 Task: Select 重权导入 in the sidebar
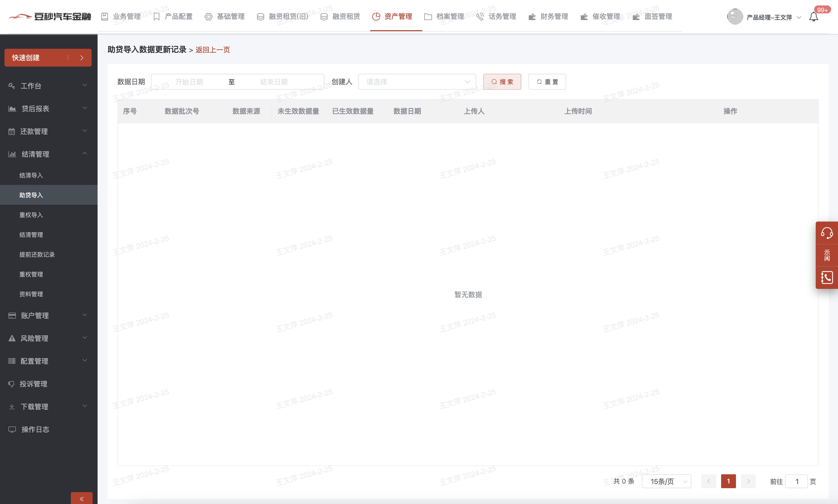[x=31, y=215]
